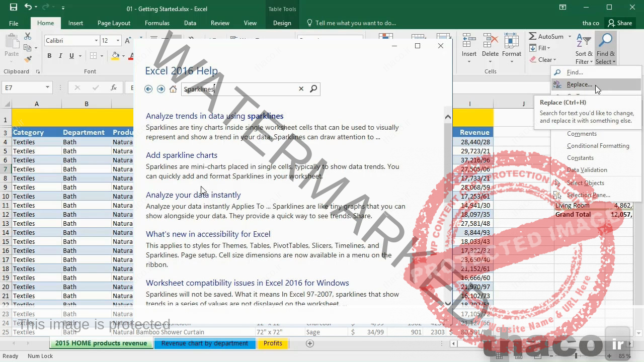
Task: Select the Format Painter brush
Action: coord(28,59)
